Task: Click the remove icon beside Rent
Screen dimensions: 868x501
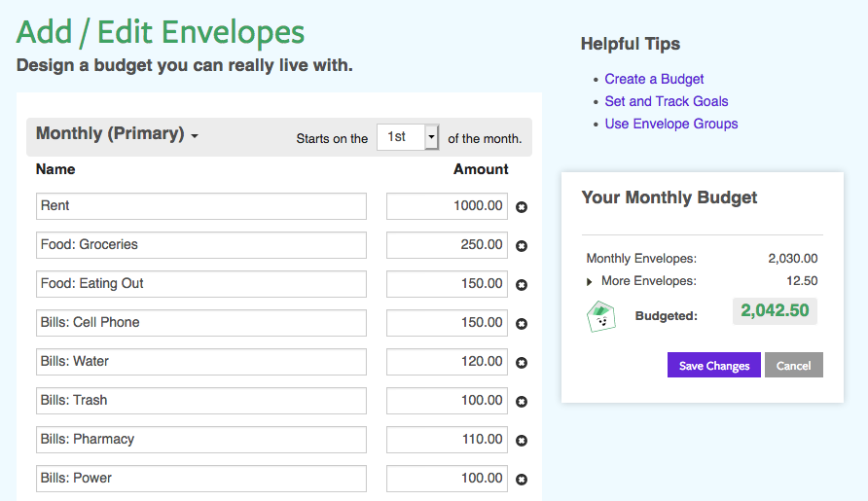Action: point(522,207)
